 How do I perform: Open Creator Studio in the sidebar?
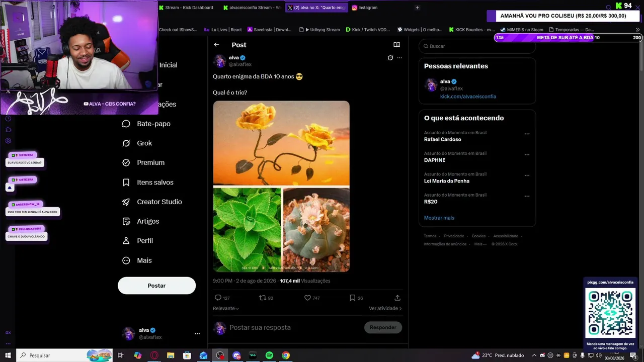tap(152, 202)
